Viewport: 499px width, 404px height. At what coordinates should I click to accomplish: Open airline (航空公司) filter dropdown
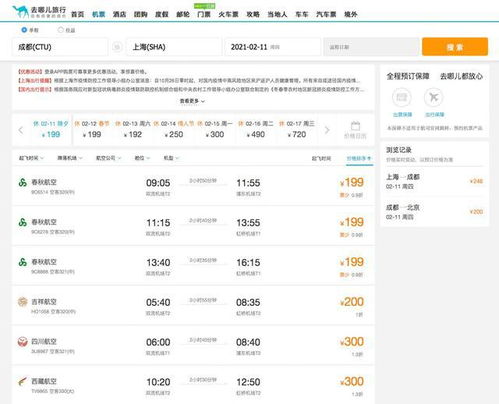click(x=108, y=158)
